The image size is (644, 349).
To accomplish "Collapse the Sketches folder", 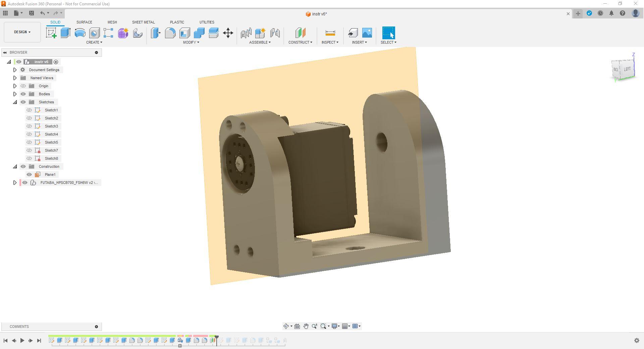I will [x=15, y=102].
